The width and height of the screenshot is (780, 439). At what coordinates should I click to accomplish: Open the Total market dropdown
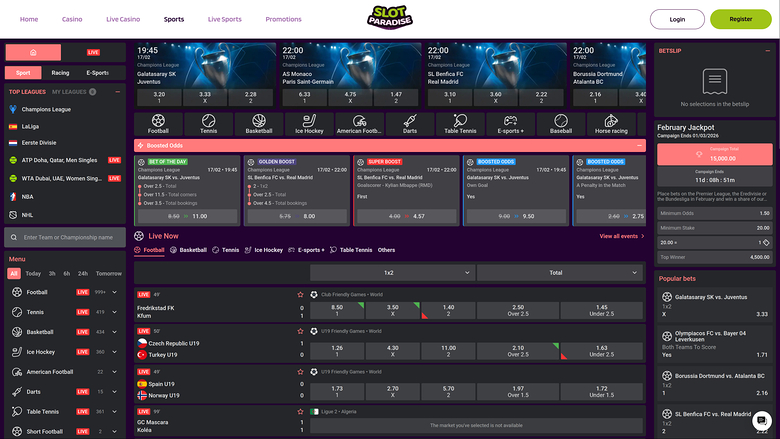[559, 272]
